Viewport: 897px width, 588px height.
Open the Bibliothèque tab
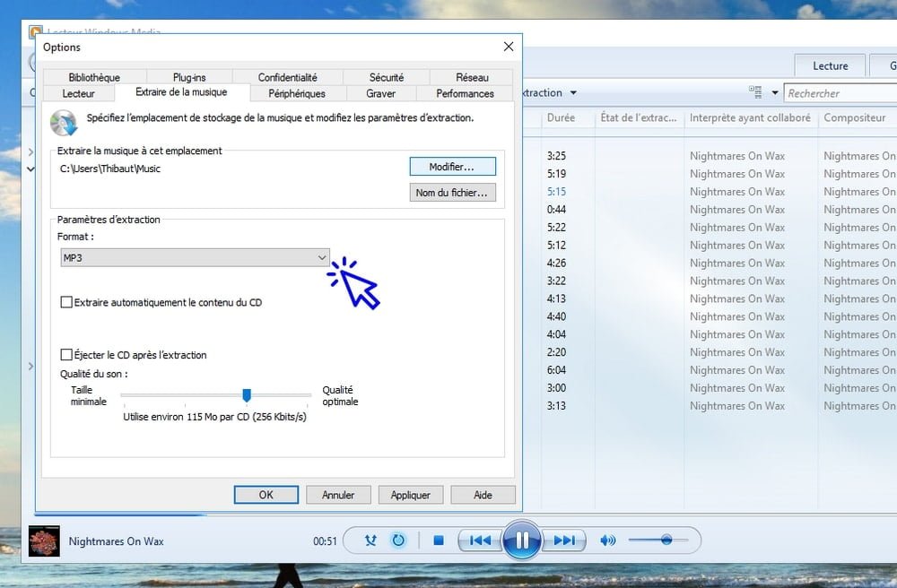(94, 77)
